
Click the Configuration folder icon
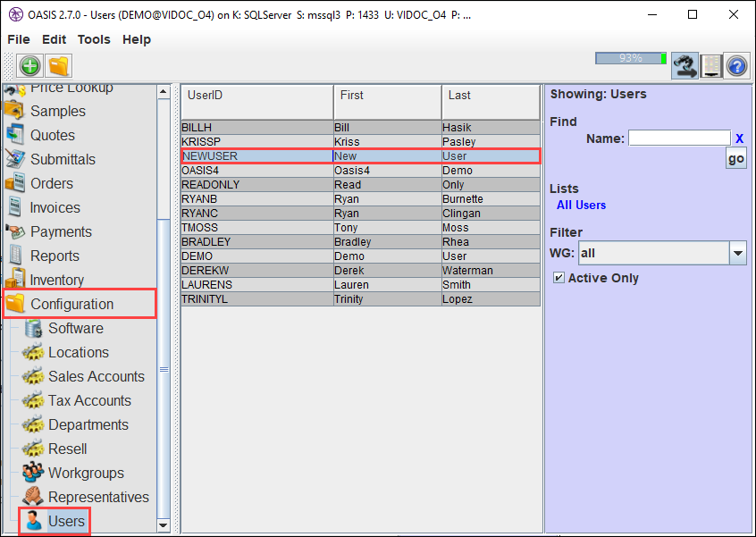pyautogui.click(x=15, y=304)
